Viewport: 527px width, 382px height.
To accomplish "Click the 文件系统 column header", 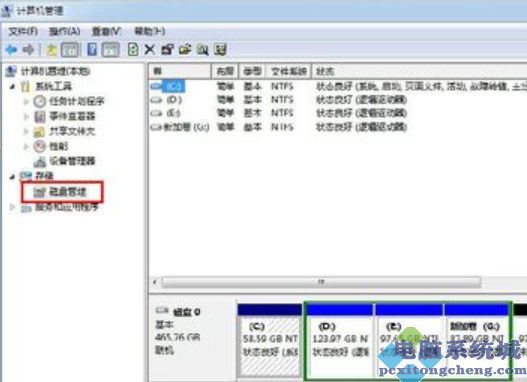I will pyautogui.click(x=288, y=71).
